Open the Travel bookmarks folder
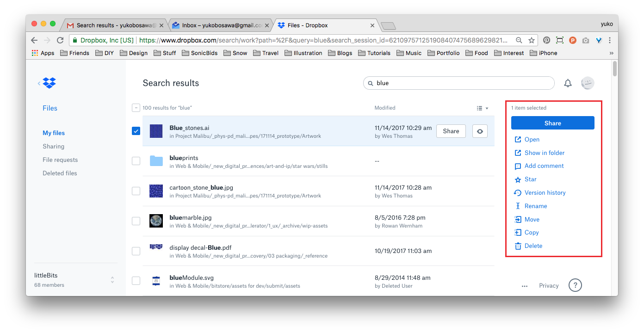The height and width of the screenshot is (333, 644). [266, 53]
